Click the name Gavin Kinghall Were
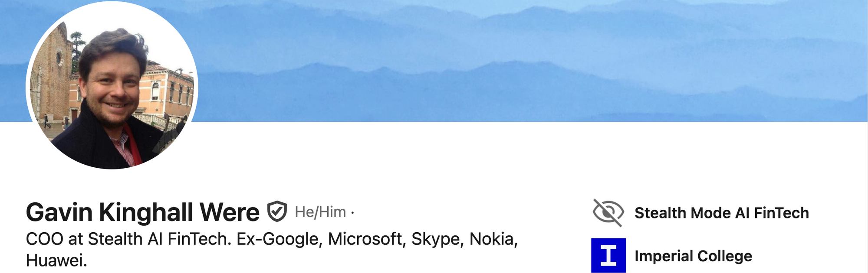This screenshot has height=273, width=868. point(143,212)
